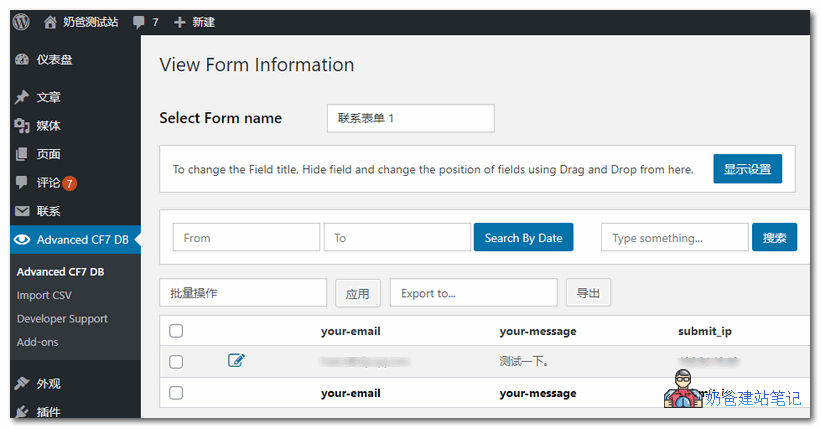Click the your-message column header
Image resolution: width=821 pixels, height=429 pixels.
538,331
